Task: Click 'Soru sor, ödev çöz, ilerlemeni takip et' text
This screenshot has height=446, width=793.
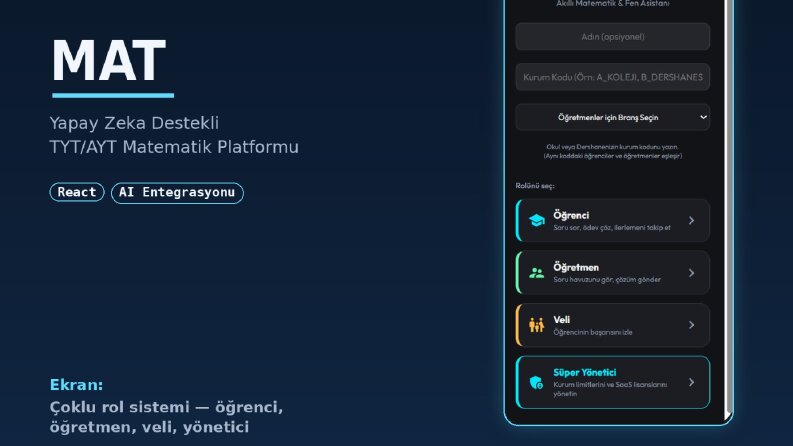Action: (612, 228)
